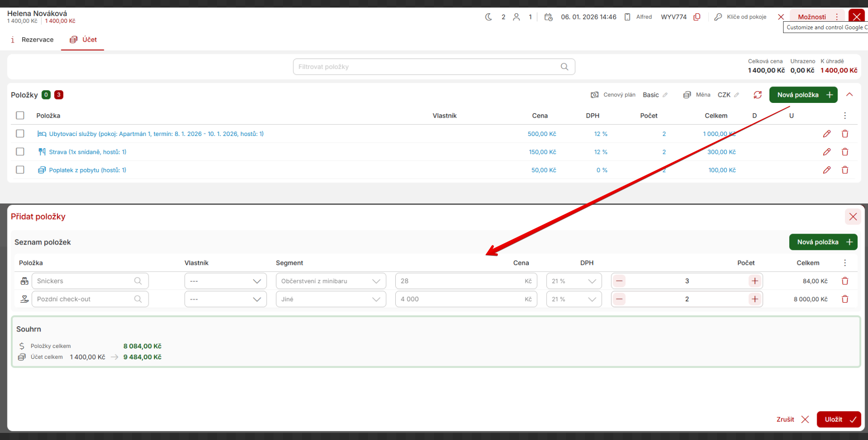The image size is (868, 440).
Task: Toggle the select-all checkbox in Položka header
Action: pos(20,116)
